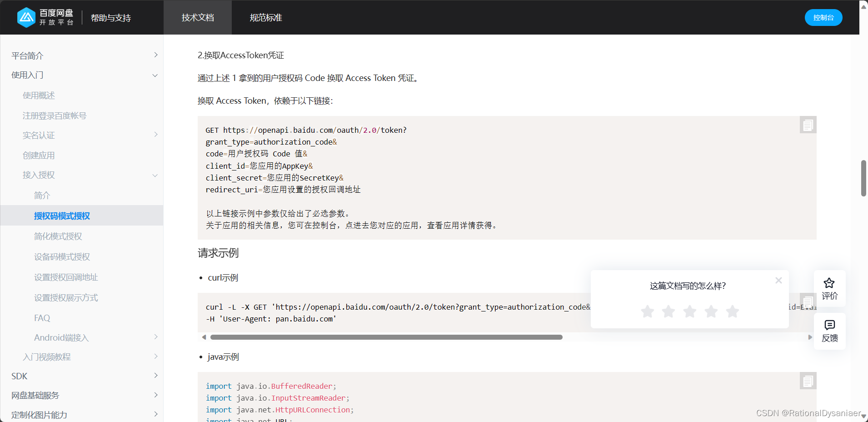Click the curl示例 bullet text

pos(223,277)
